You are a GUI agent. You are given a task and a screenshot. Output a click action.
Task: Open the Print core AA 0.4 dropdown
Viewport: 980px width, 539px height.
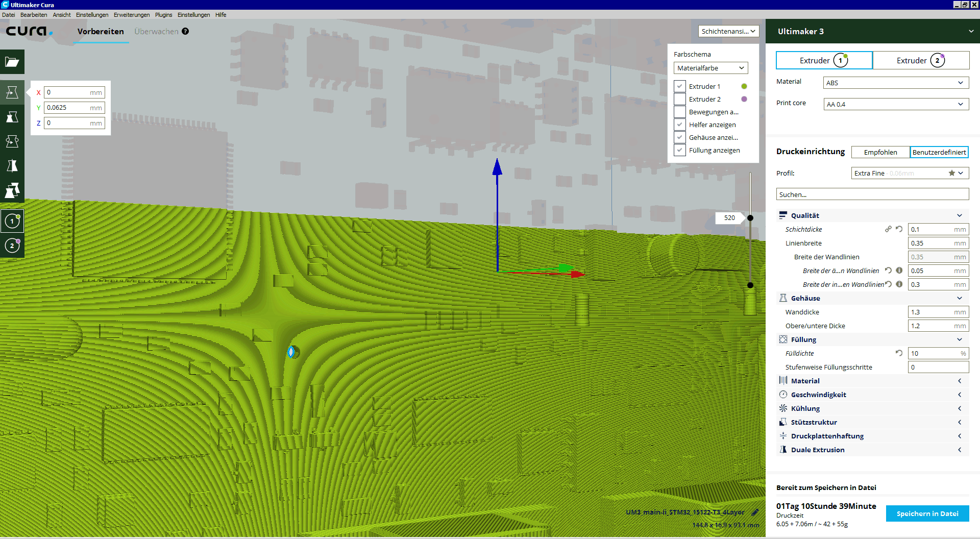(896, 104)
